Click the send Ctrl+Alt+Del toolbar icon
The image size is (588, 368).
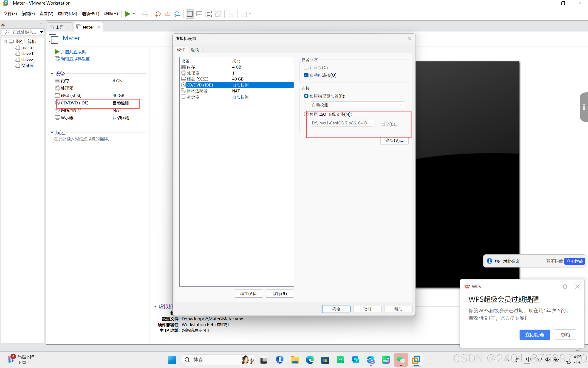[x=145, y=14]
